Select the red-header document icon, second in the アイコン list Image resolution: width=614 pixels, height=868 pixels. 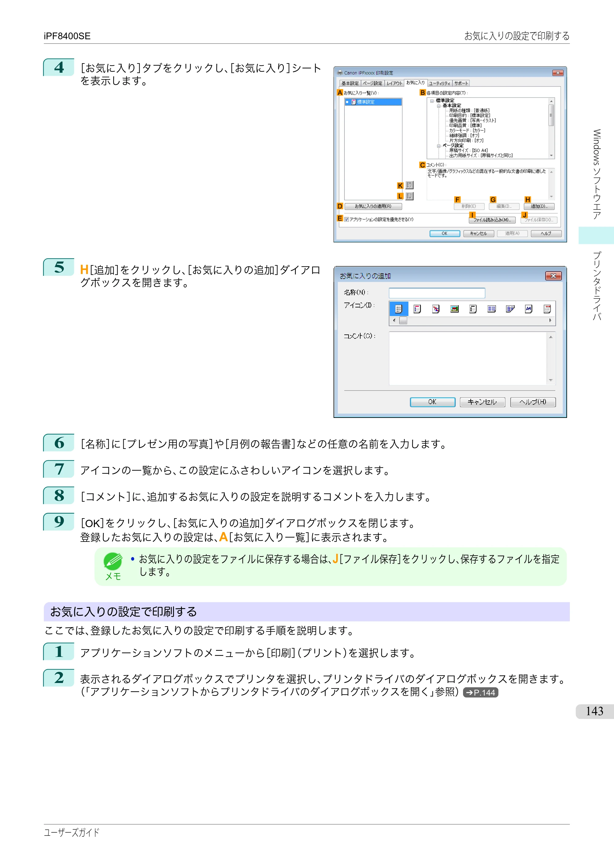pos(417,309)
